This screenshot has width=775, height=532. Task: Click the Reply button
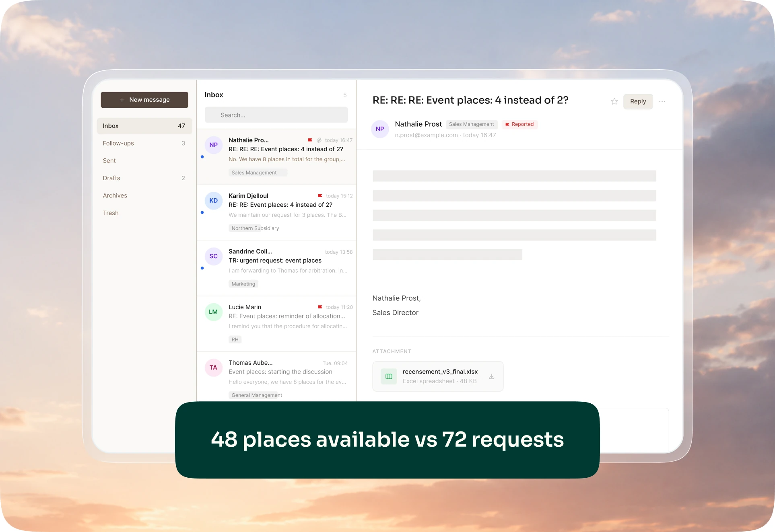click(x=638, y=101)
